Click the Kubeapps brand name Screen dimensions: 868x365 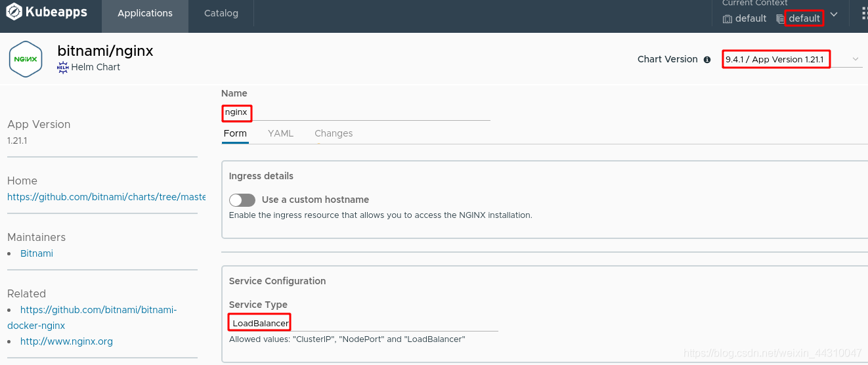56,12
